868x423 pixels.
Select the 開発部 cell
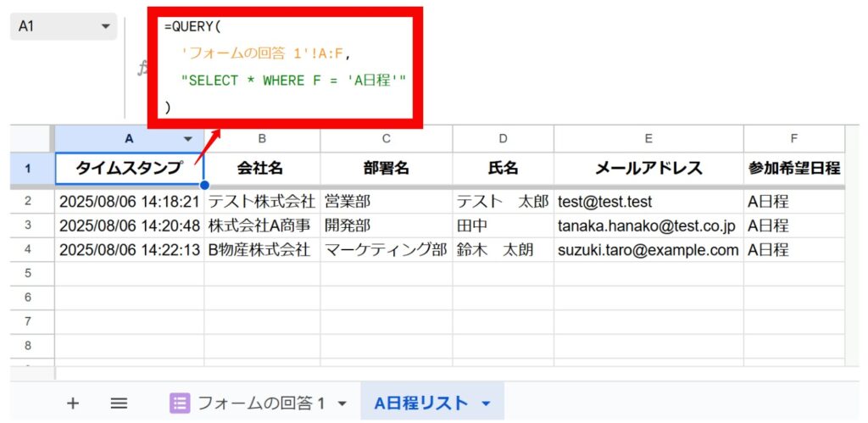click(387, 225)
